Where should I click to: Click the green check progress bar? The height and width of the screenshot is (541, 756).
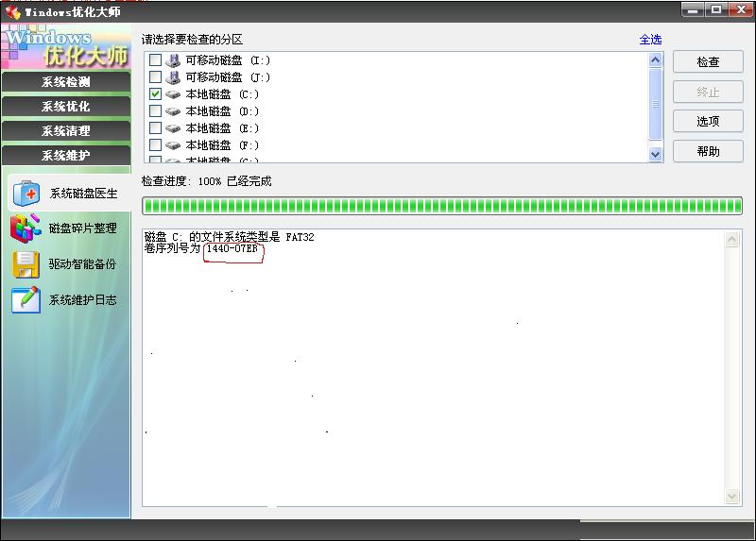click(x=442, y=206)
